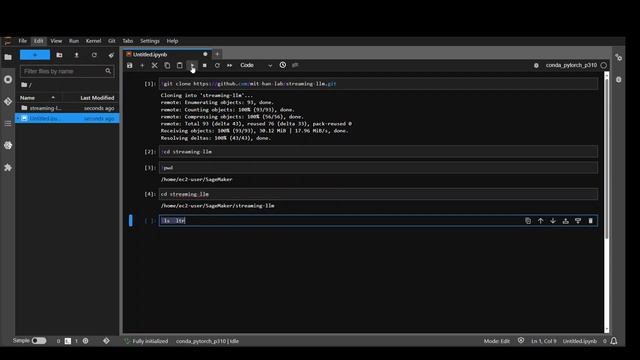Open the Git menu
The image size is (640, 360).
(x=112, y=41)
